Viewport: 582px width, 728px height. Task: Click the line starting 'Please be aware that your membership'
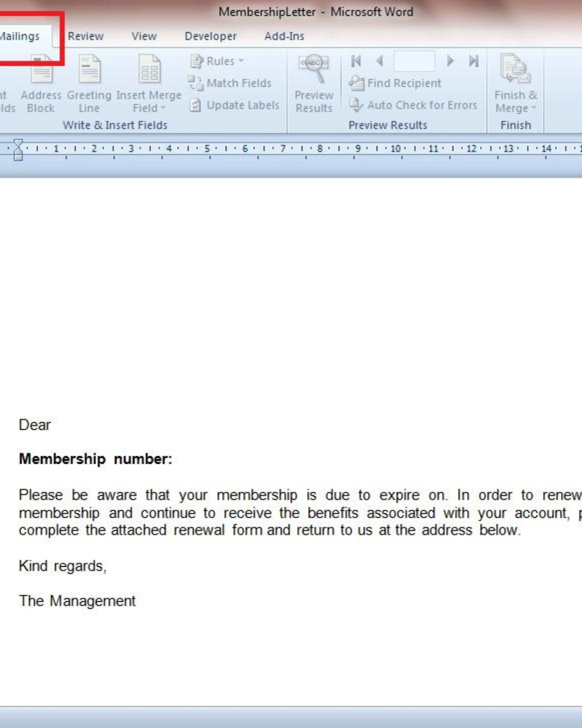(300, 495)
